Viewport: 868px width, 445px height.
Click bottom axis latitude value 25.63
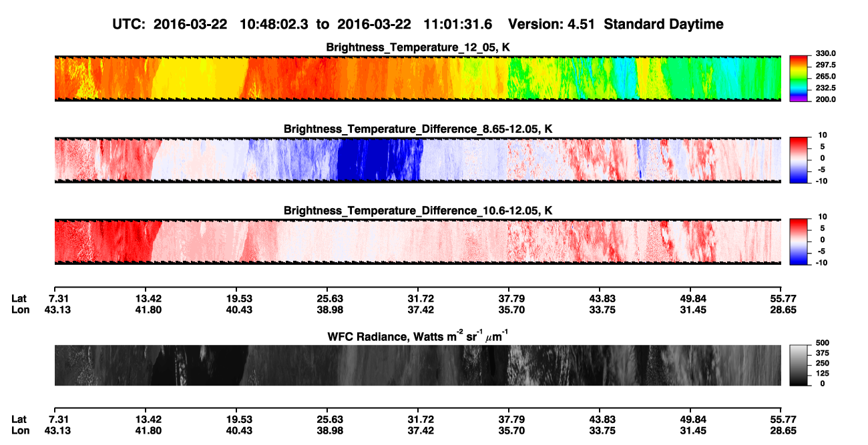click(329, 419)
